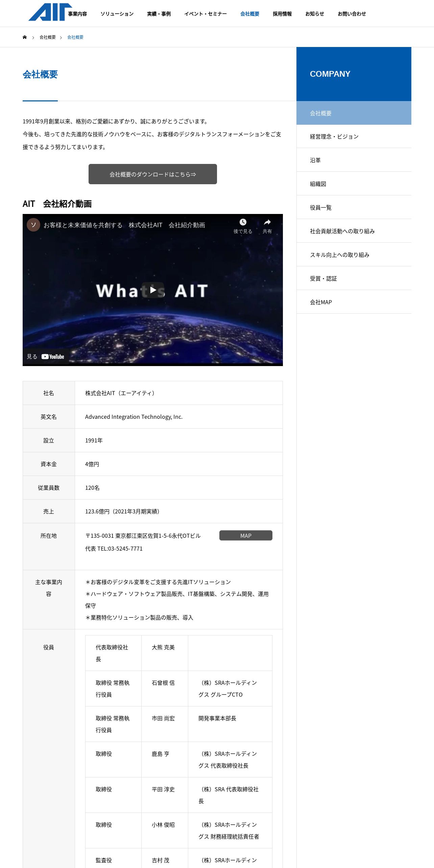The height and width of the screenshot is (868, 434).
Task: Open the 会社概要 header menu item
Action: (250, 14)
